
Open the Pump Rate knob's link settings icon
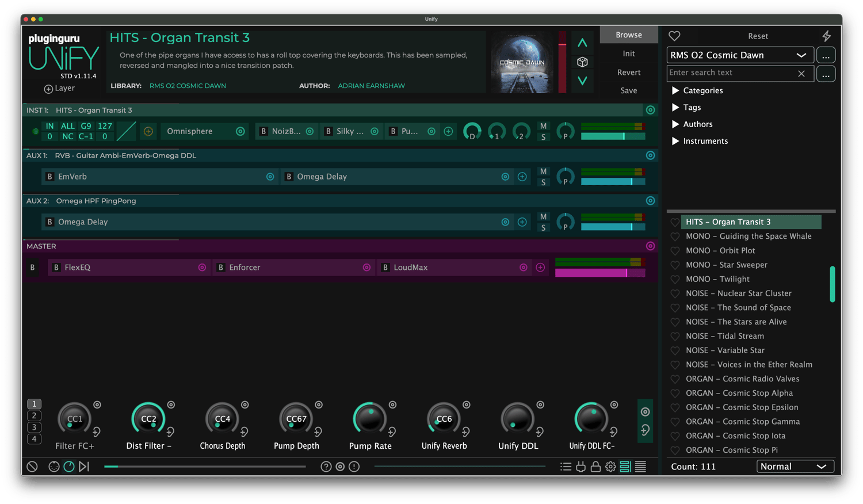coord(392,405)
